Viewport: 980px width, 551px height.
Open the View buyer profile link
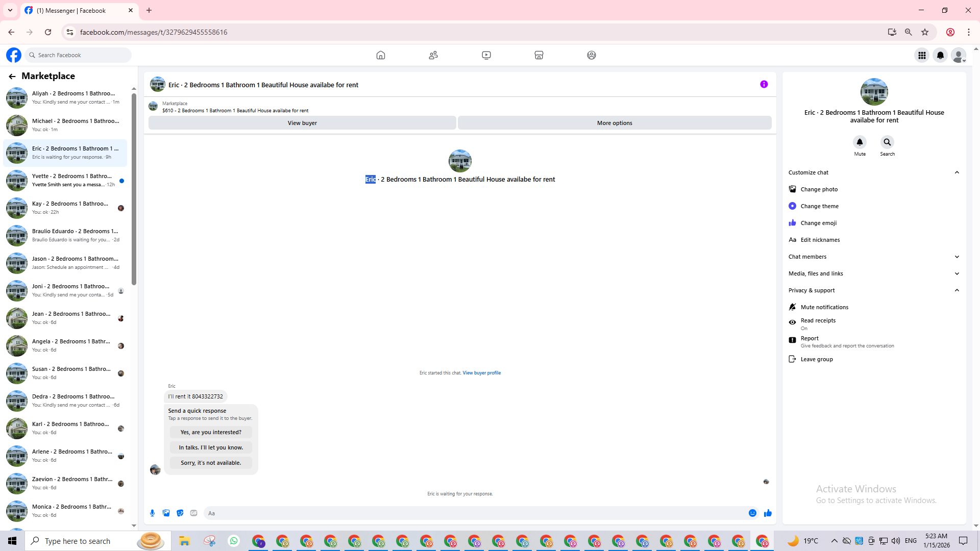coord(481,373)
